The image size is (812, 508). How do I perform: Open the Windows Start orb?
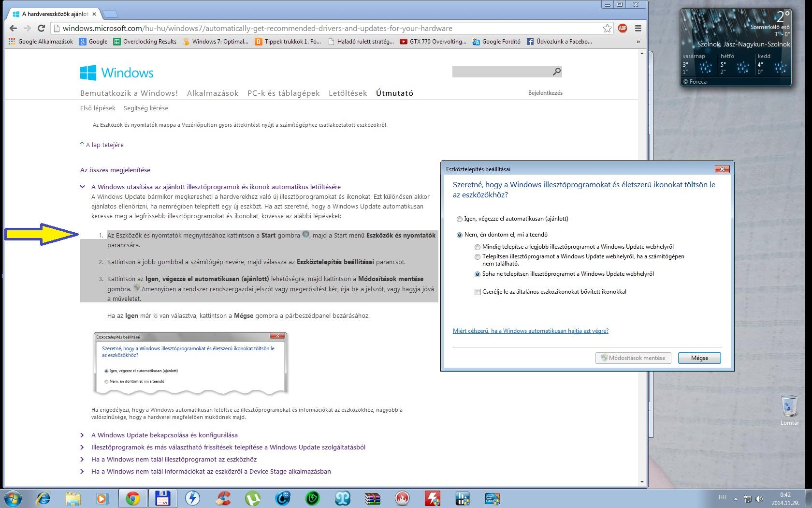pos(12,498)
